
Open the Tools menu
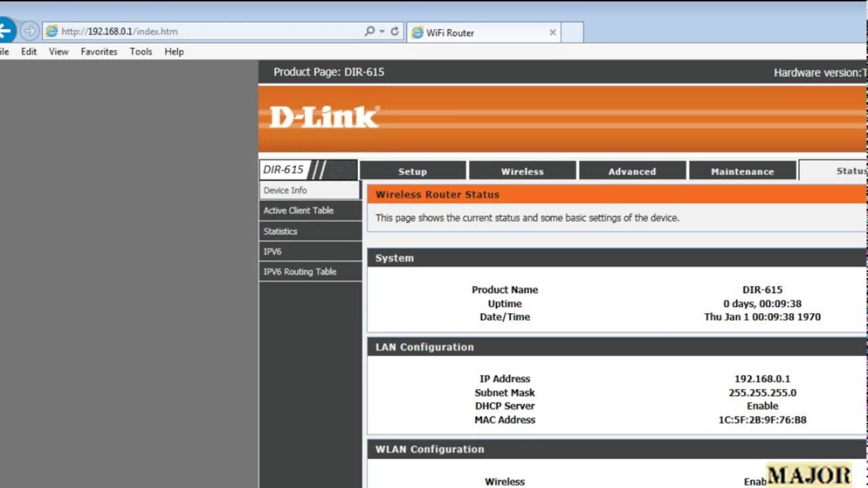[141, 52]
